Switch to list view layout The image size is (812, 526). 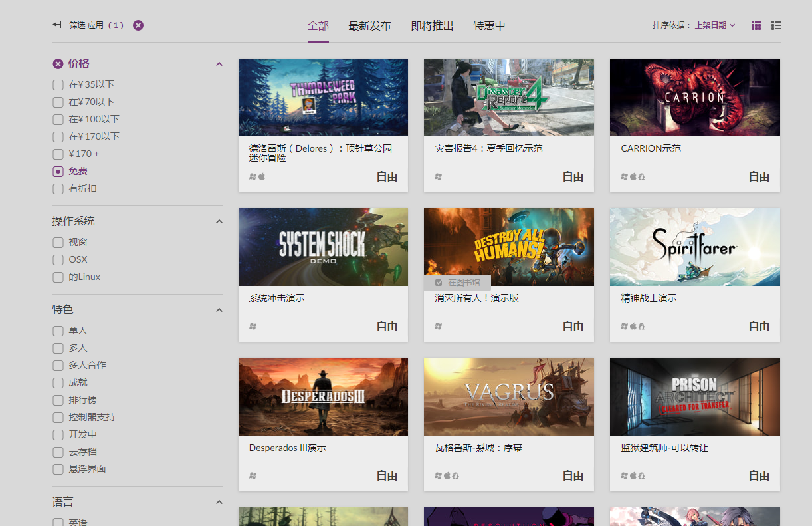pos(776,25)
